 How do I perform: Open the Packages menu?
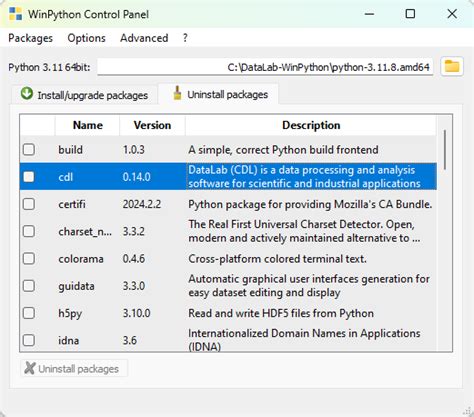click(x=30, y=38)
